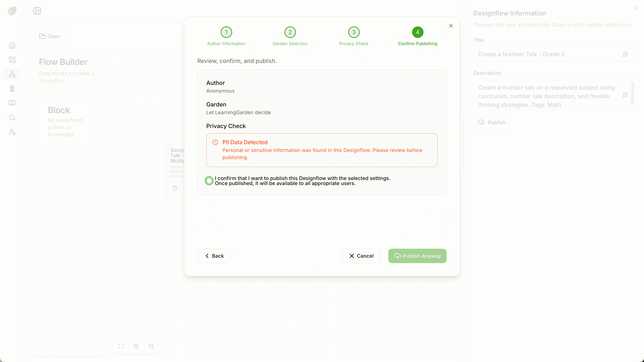Click the Description field scrollbar
Viewport: 644px width, 362px height.
[632, 93]
